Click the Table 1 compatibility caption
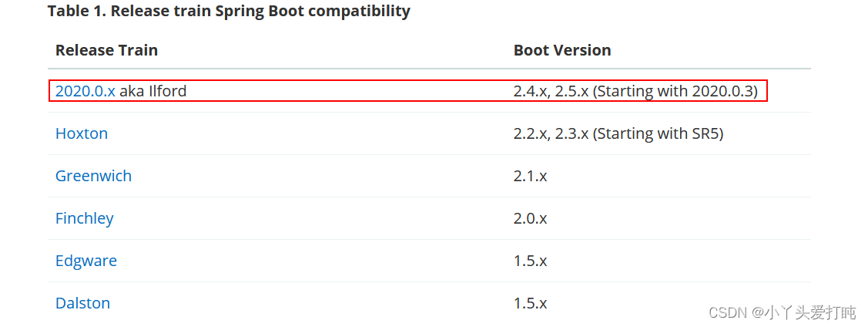 click(x=229, y=12)
